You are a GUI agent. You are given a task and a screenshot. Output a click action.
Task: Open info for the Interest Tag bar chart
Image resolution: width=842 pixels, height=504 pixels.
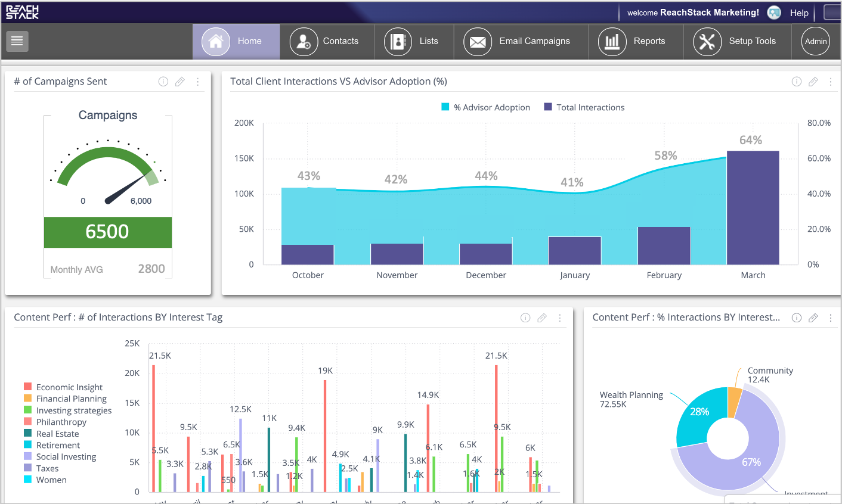point(525,318)
